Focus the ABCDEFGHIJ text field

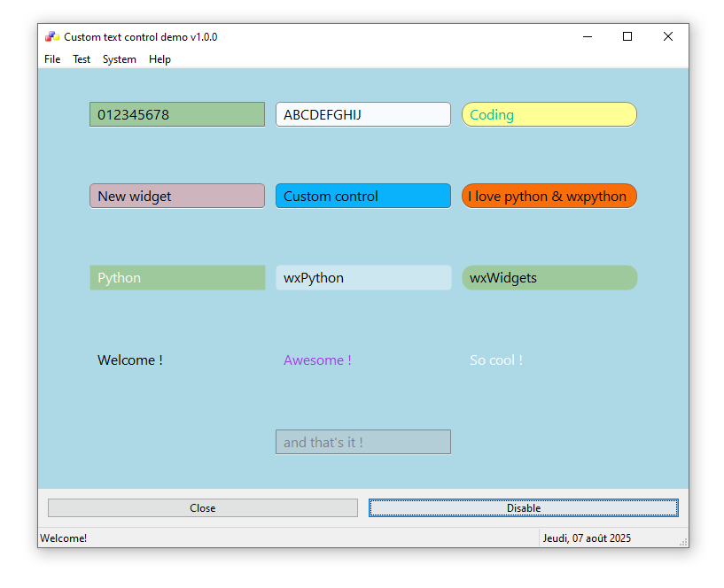click(x=363, y=114)
